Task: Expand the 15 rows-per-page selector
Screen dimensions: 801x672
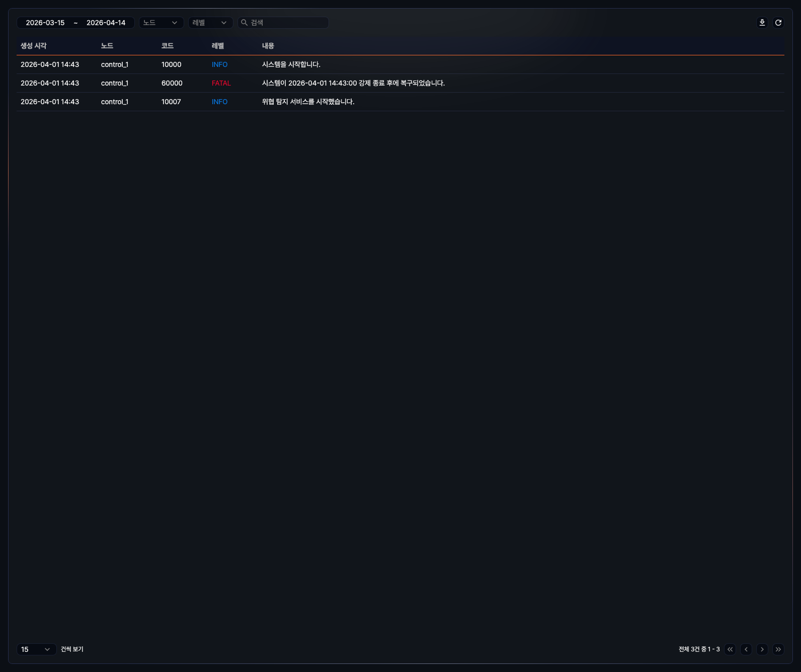Action: pyautogui.click(x=36, y=649)
